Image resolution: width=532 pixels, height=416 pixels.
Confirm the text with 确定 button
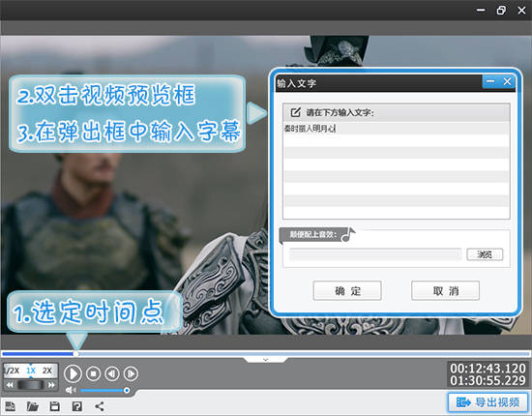pyautogui.click(x=347, y=290)
